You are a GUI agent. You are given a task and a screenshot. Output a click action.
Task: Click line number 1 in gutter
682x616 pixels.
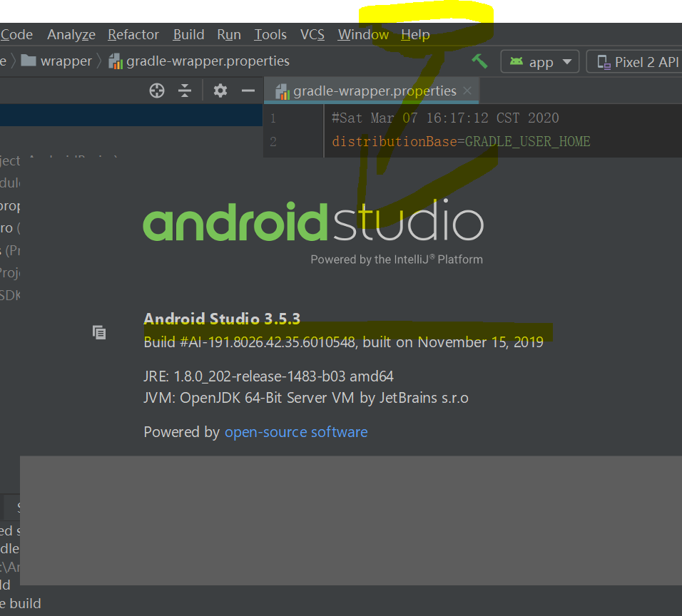(273, 118)
